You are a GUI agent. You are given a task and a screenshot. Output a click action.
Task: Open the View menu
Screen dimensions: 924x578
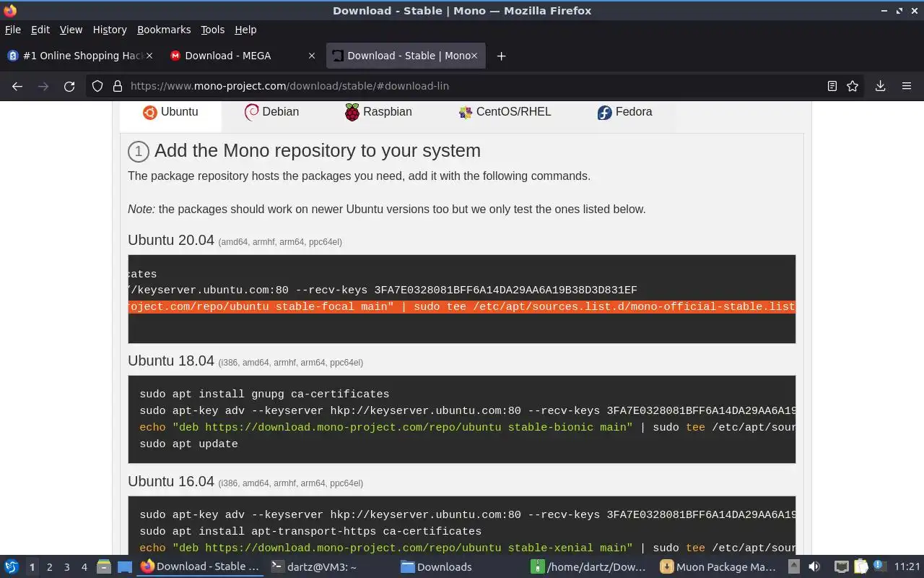tap(71, 30)
